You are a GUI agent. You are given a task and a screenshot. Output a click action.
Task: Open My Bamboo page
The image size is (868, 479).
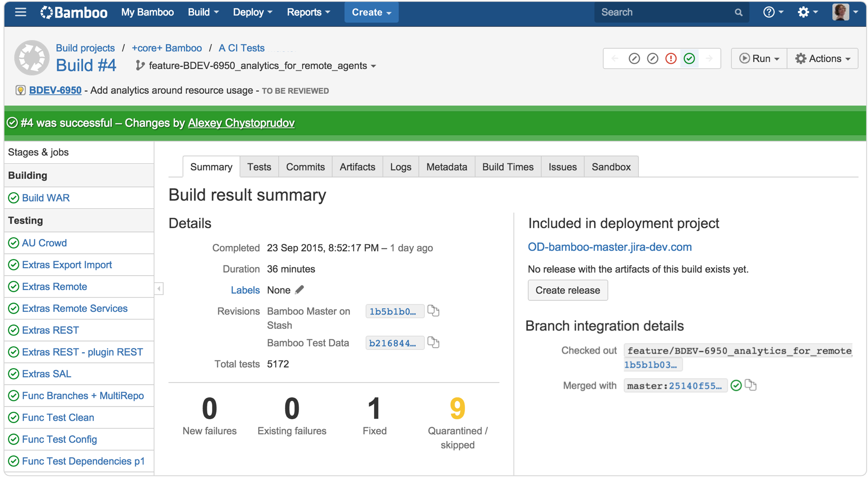pyautogui.click(x=147, y=12)
